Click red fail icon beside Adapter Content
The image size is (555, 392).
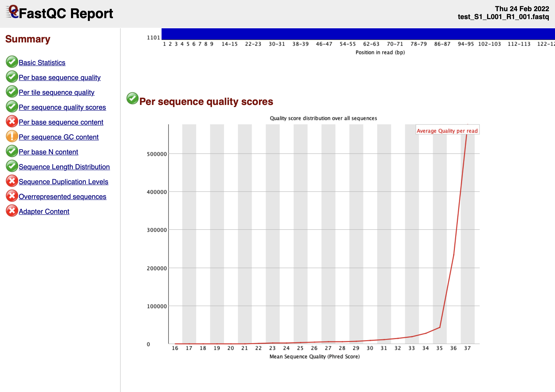12,211
